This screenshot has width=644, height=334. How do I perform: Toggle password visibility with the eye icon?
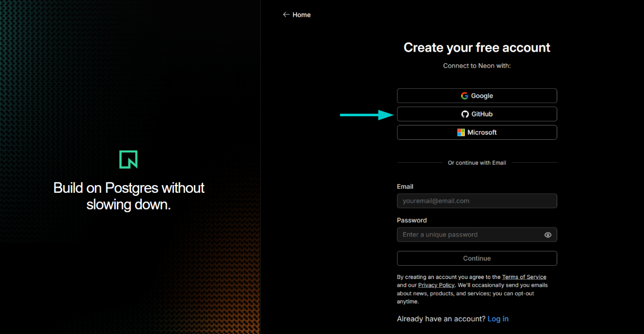548,235
